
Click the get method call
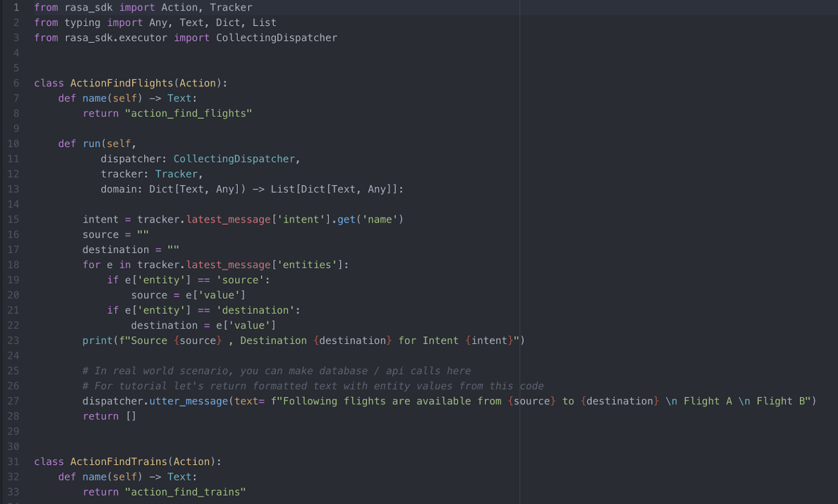[x=346, y=219]
